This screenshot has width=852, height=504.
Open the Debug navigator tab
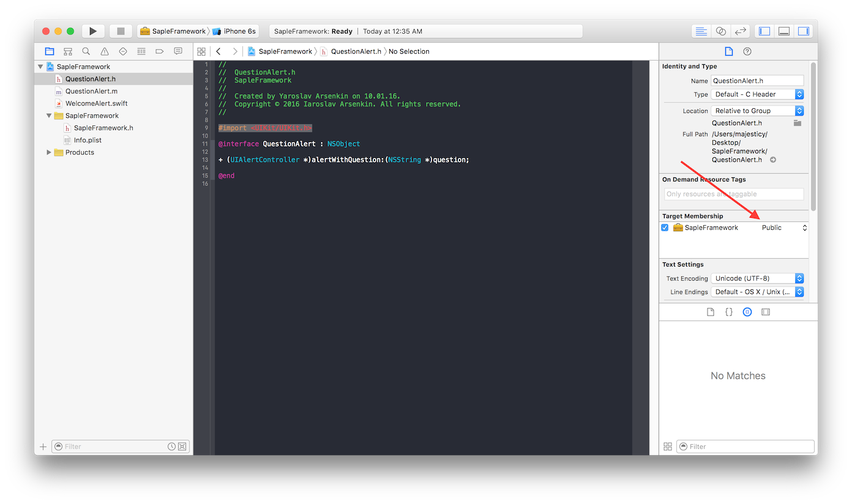[x=141, y=51]
